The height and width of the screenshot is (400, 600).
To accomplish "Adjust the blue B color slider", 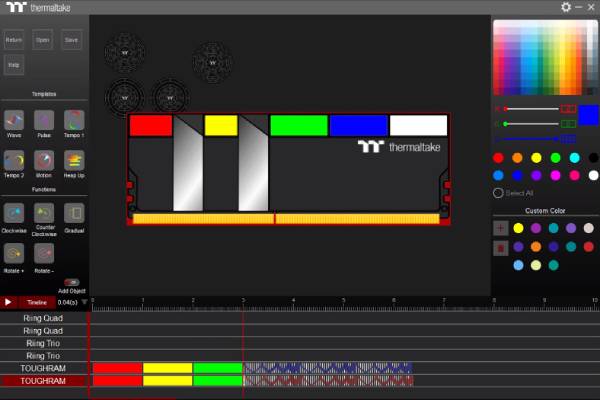I will point(527,139).
